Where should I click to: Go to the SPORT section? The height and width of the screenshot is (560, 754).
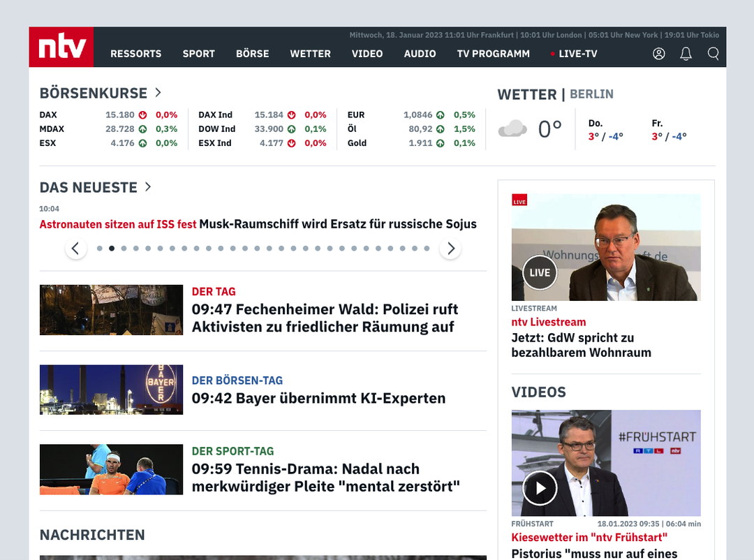pyautogui.click(x=198, y=54)
